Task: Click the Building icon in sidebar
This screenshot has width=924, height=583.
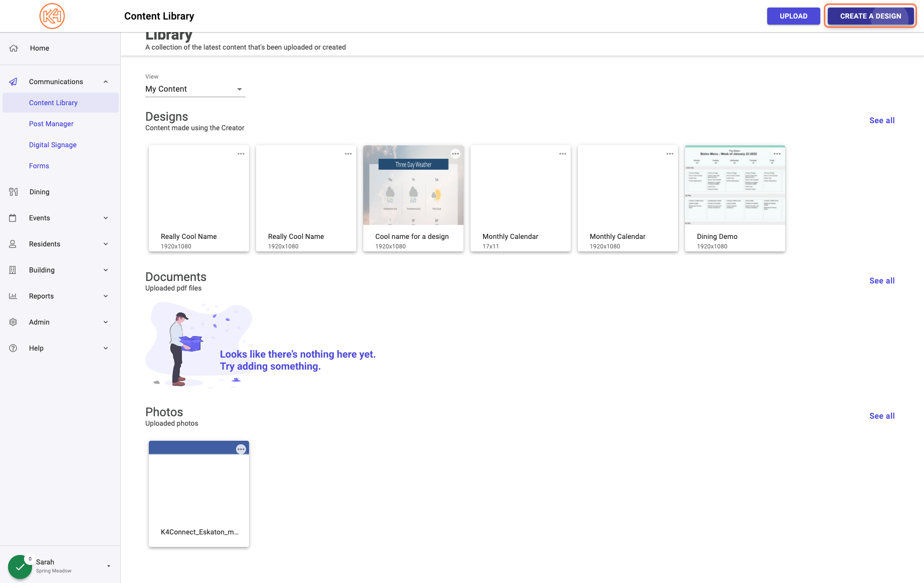Action: pyautogui.click(x=13, y=270)
